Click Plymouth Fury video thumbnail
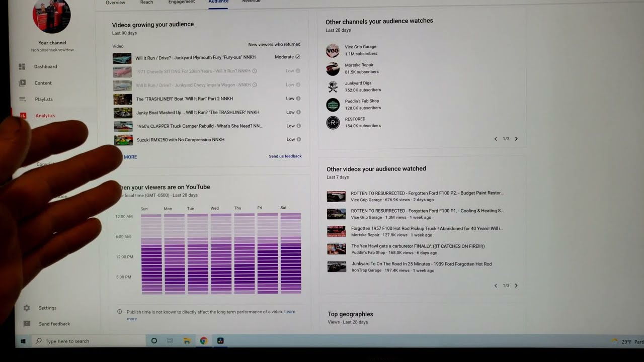Screen dimensions: 644x362 coord(122,58)
